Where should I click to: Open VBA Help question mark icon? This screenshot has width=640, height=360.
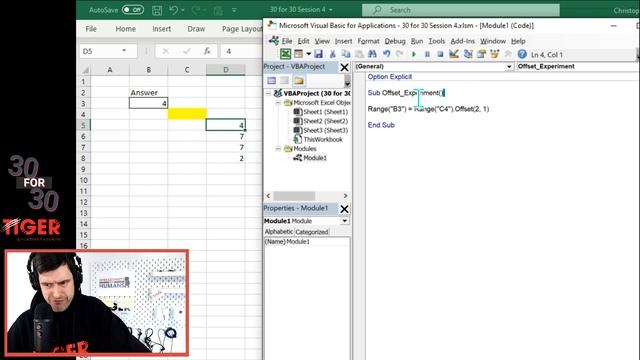click(x=522, y=54)
